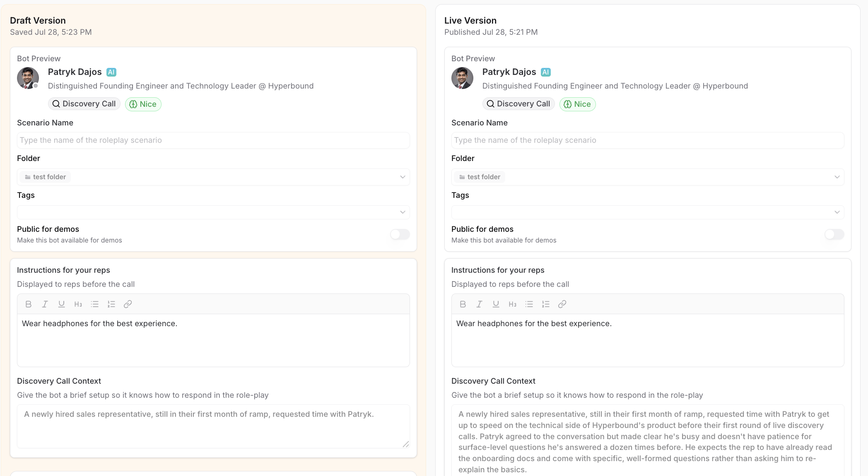This screenshot has width=868, height=476.
Task: Insert bullet list in Draft editor
Action: (x=95, y=304)
